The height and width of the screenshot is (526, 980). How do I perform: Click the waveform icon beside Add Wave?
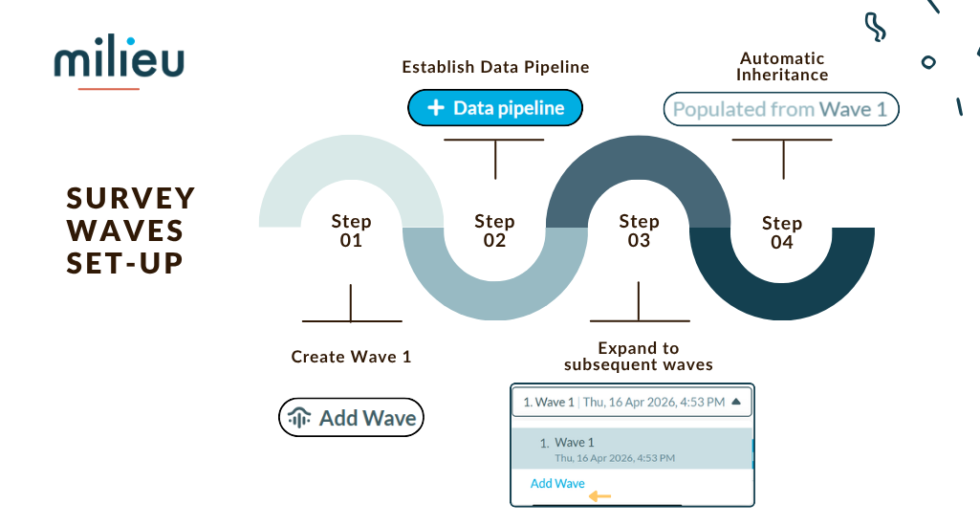click(x=300, y=418)
